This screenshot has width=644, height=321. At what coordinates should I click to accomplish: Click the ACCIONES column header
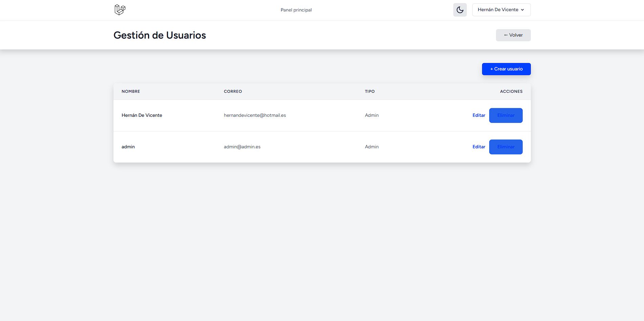(x=511, y=91)
